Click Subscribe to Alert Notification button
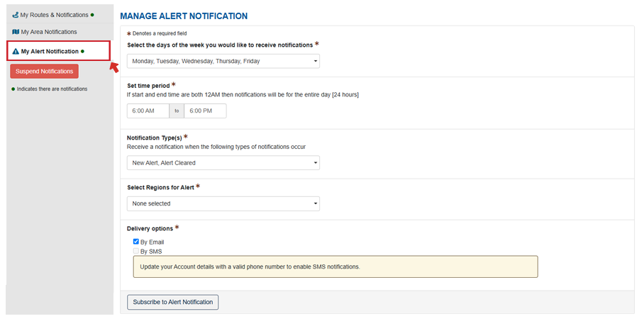Image resolution: width=644 pixels, height=326 pixels. click(172, 302)
